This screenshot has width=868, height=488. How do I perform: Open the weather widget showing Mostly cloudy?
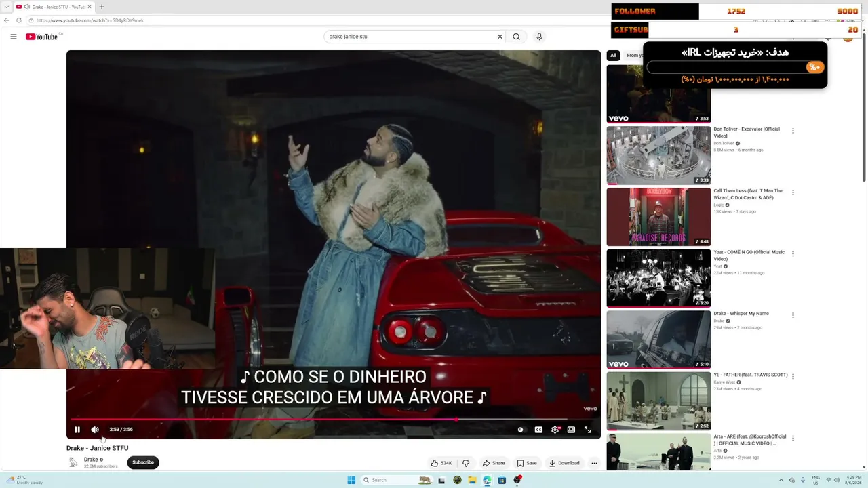24,480
